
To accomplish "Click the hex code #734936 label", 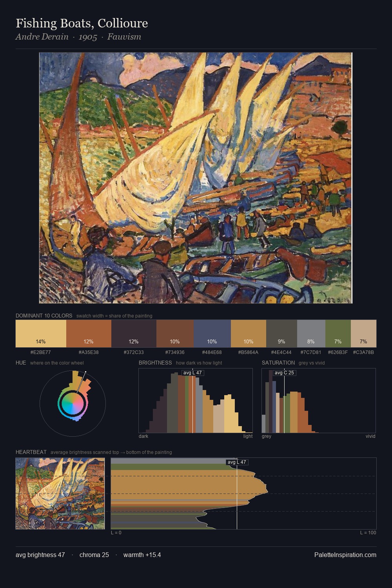I will pos(175,352).
